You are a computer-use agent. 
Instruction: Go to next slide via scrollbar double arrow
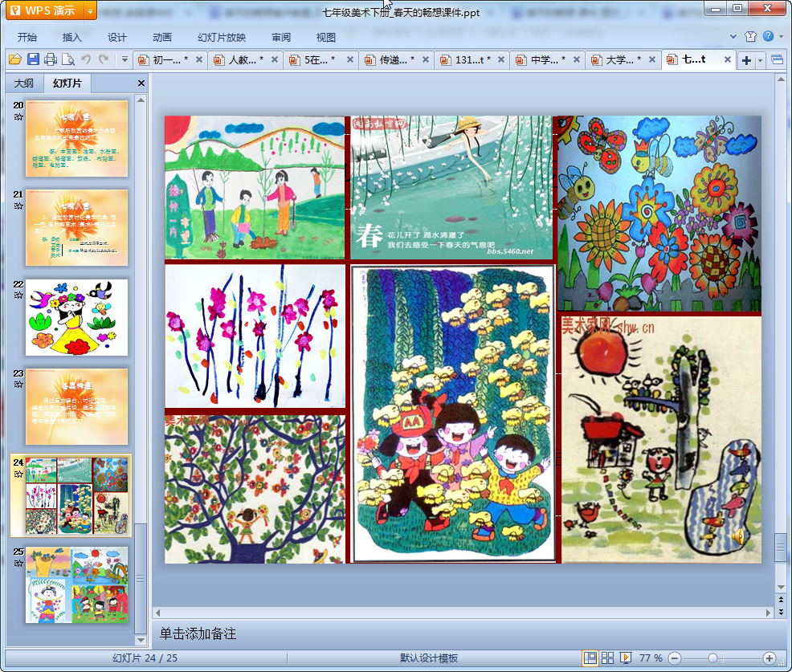pyautogui.click(x=781, y=612)
